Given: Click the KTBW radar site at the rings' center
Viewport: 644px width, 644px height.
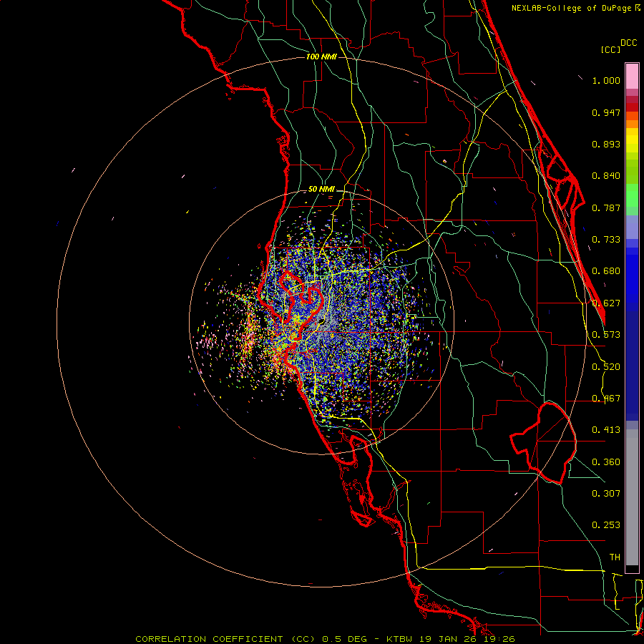Looking at the screenshot, I should [321, 323].
